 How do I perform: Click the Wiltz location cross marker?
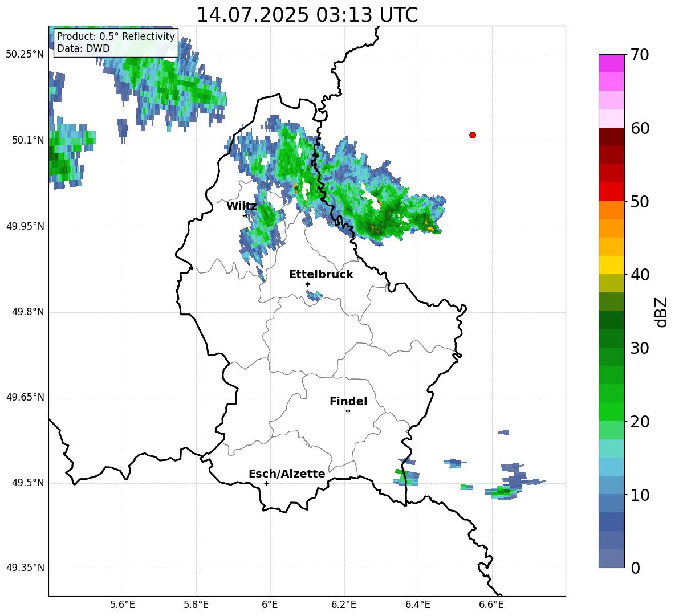(x=245, y=215)
